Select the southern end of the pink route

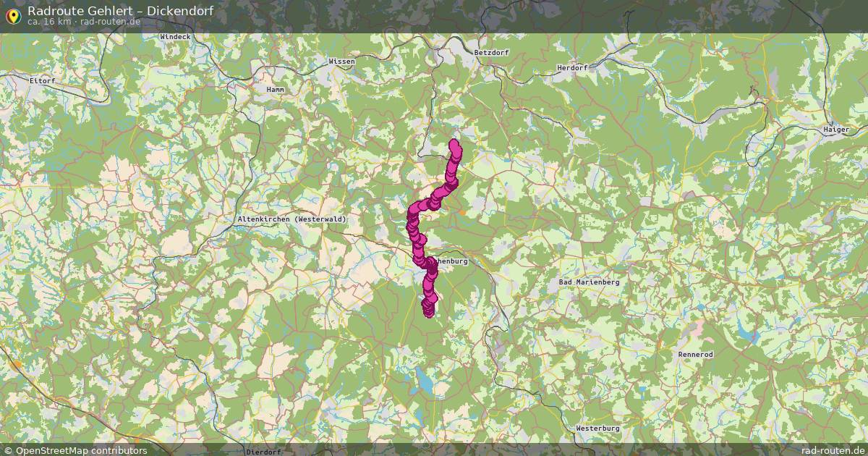point(428,311)
